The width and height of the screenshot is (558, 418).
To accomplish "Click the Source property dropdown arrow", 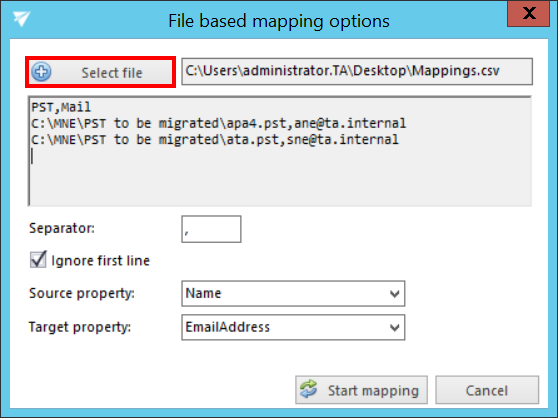I will pyautogui.click(x=394, y=294).
